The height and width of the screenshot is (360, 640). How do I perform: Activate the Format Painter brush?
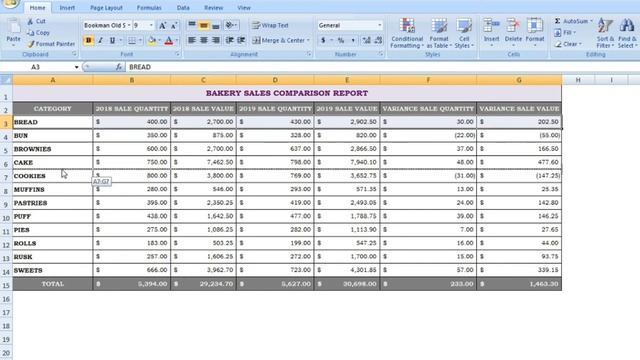(51, 44)
